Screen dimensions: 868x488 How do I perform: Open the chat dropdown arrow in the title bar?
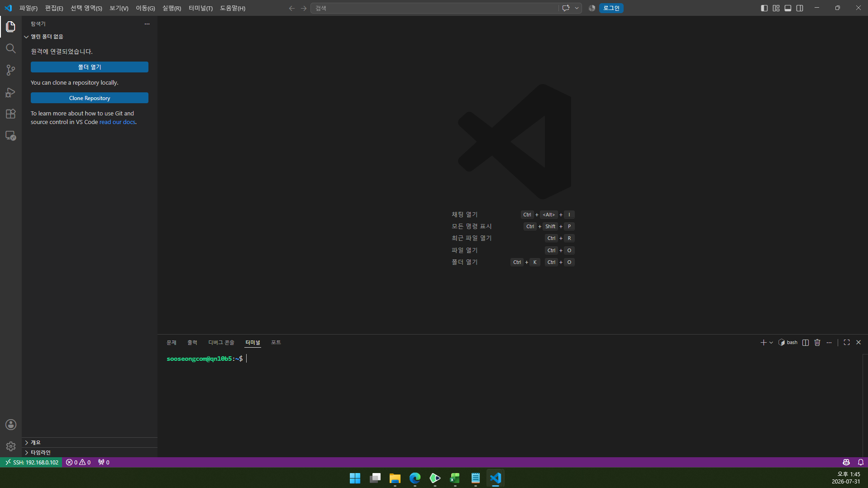pyautogui.click(x=577, y=8)
